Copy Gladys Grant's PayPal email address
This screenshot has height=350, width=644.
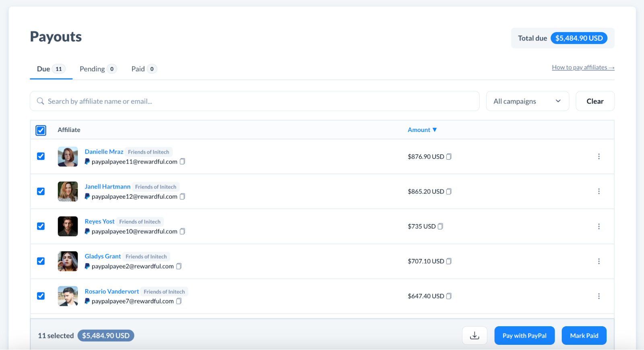click(179, 266)
